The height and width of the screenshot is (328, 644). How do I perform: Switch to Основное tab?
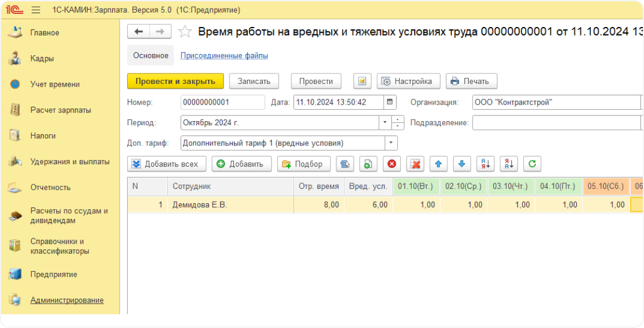(x=151, y=55)
